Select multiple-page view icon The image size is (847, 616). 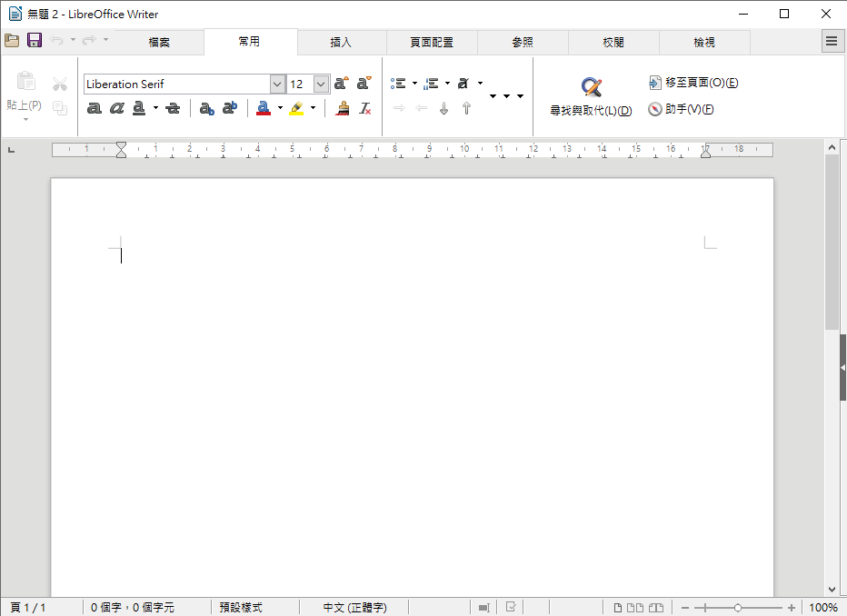point(634,608)
